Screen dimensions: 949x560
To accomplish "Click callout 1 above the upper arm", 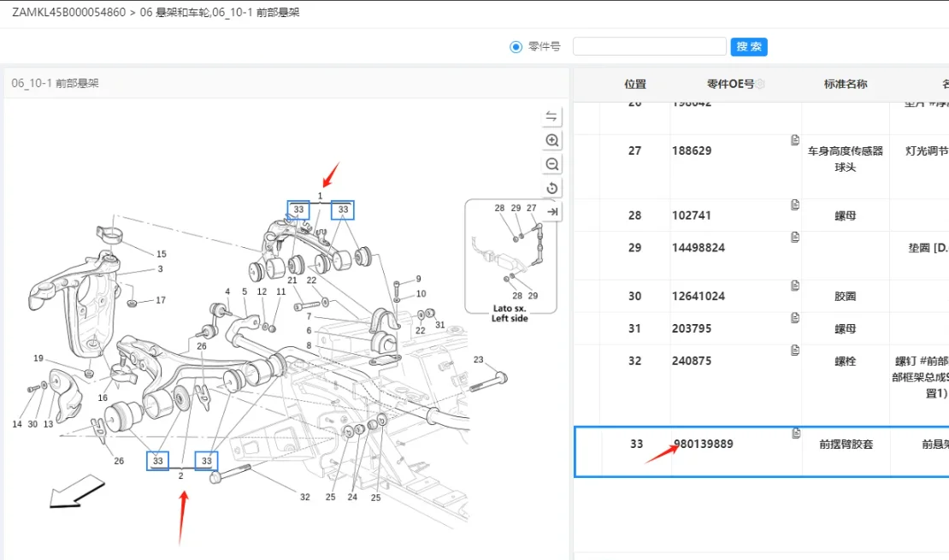I will pyautogui.click(x=320, y=196).
